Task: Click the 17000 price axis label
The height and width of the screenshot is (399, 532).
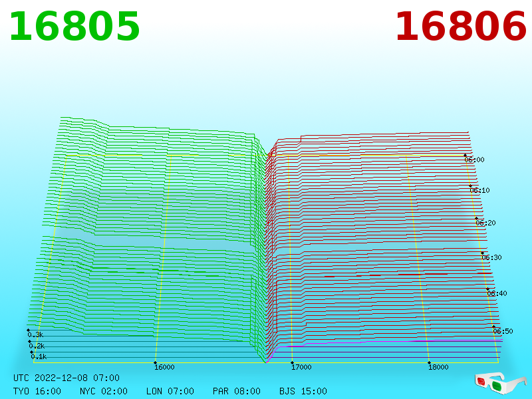Action: click(x=301, y=367)
